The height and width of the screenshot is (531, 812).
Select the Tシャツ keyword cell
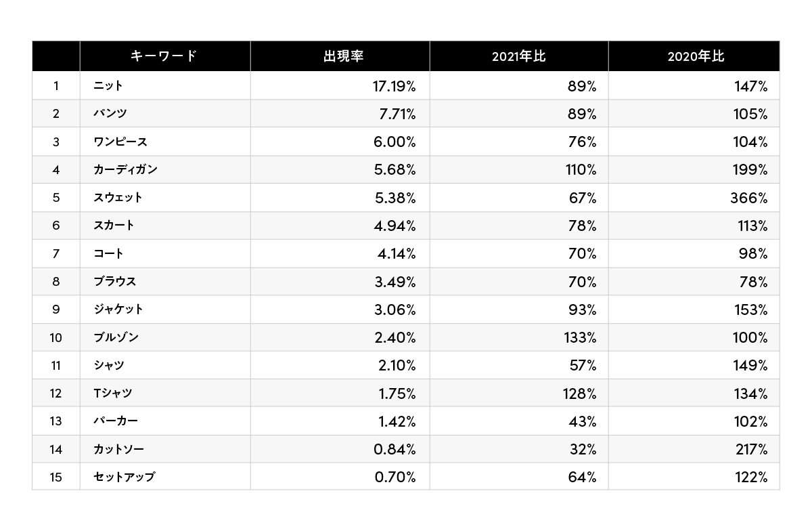coord(113,394)
